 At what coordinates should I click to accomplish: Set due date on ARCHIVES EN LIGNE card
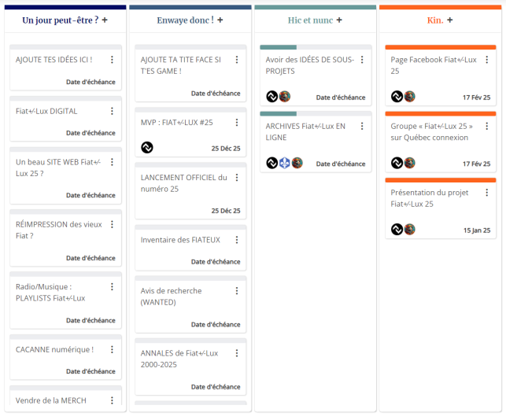click(x=341, y=164)
